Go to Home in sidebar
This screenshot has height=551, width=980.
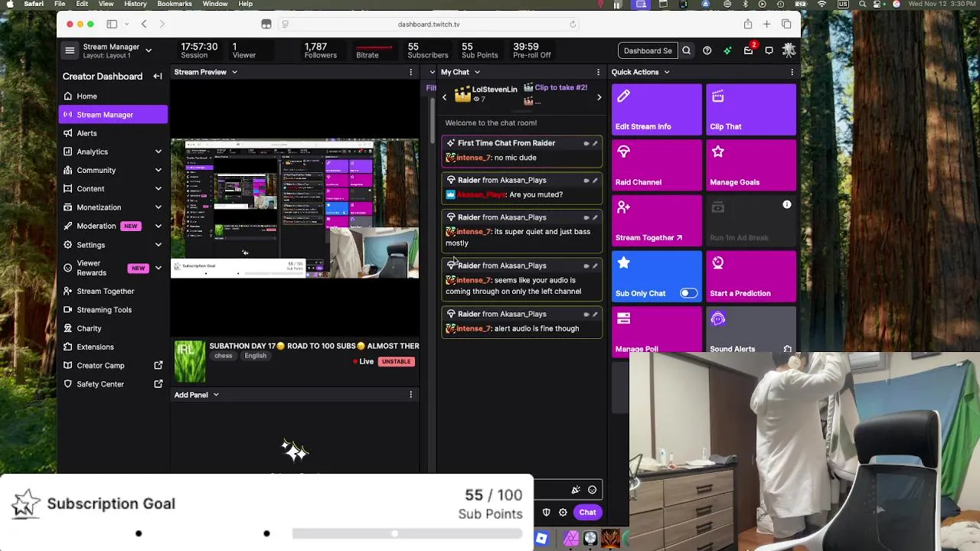pos(113,96)
